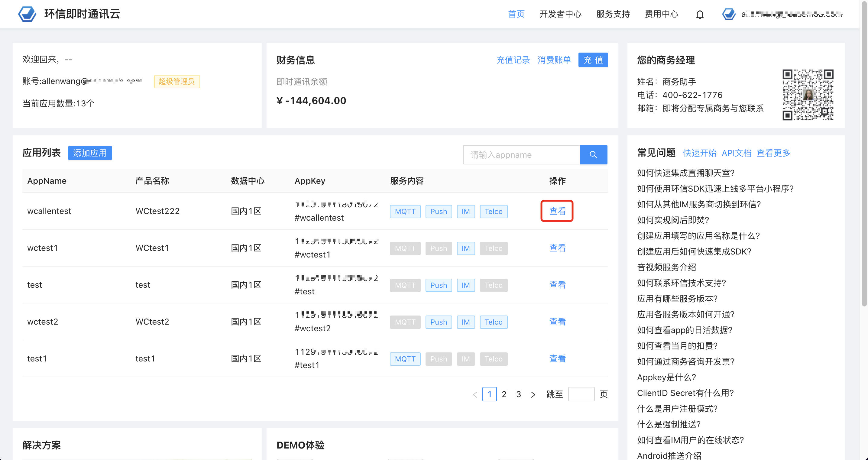The height and width of the screenshot is (460, 868).
Task: Click Telco tag in wctest2 row
Action: click(x=493, y=322)
